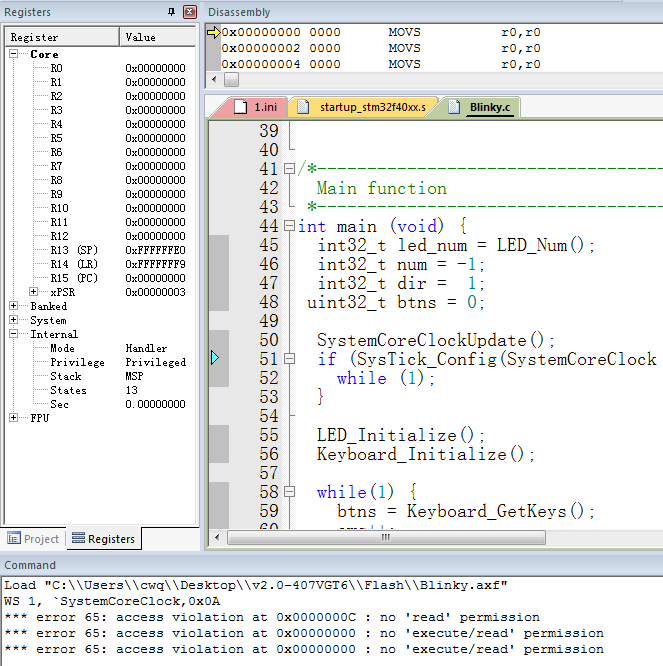663x666 pixels.
Task: Switch to the Project panel tab
Action: pos(33,539)
